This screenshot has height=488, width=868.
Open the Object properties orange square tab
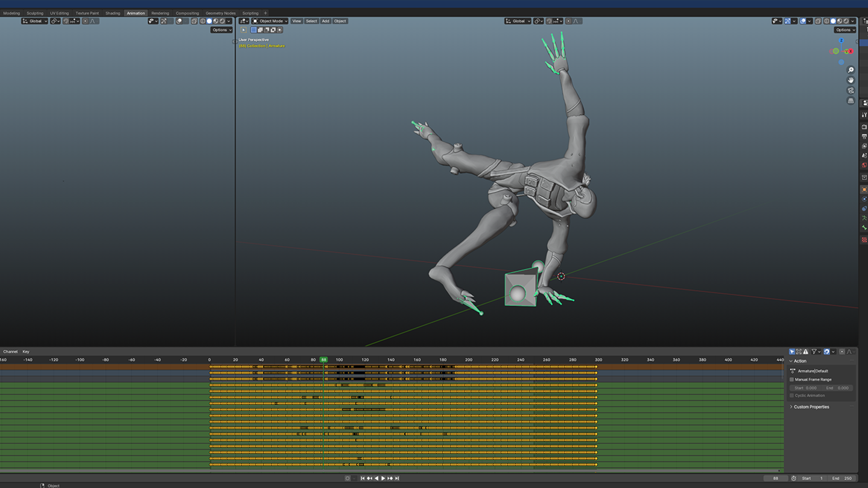pos(864,190)
